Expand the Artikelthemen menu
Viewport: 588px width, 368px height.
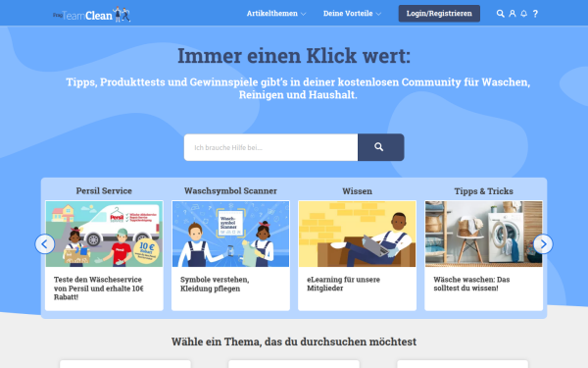pyautogui.click(x=276, y=14)
